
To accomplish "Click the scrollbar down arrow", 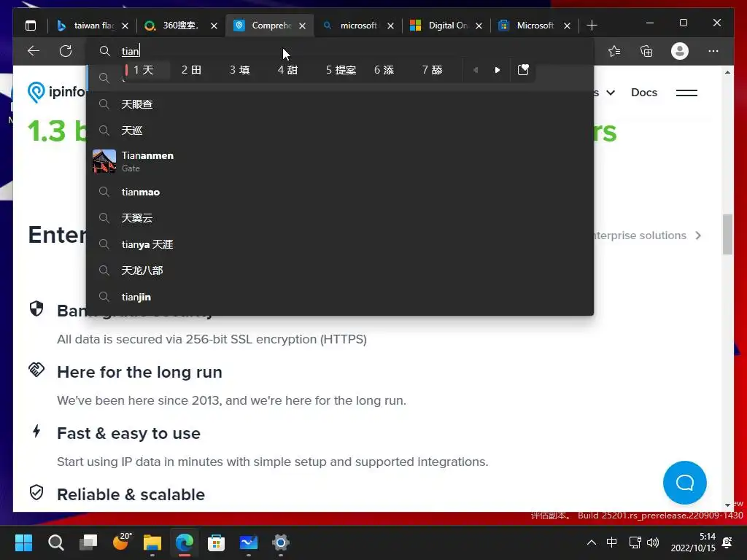I will [x=727, y=505].
